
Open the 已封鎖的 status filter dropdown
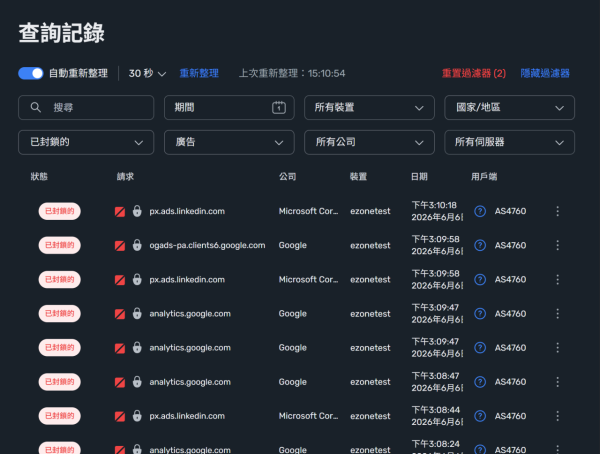tap(86, 142)
